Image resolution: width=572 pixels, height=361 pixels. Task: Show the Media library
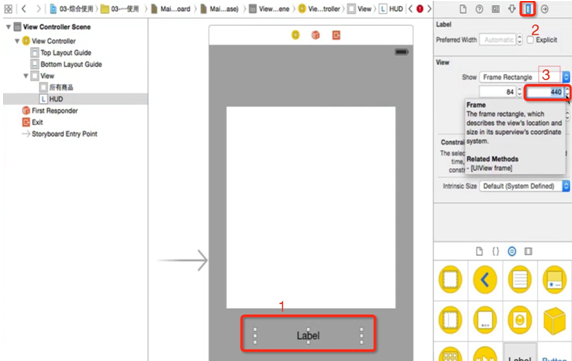tap(528, 251)
